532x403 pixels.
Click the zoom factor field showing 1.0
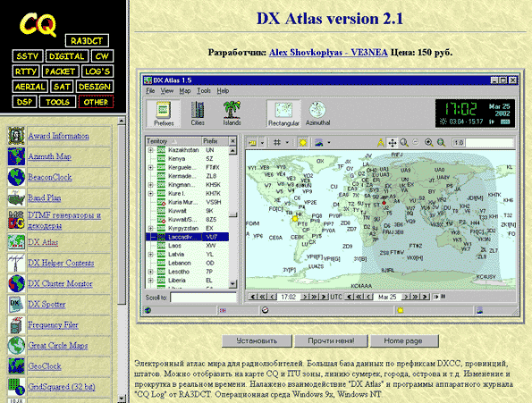(459, 143)
